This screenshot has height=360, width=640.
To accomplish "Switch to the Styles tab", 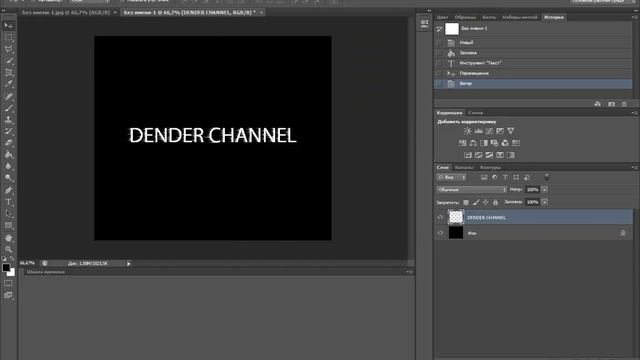I will tap(476, 113).
